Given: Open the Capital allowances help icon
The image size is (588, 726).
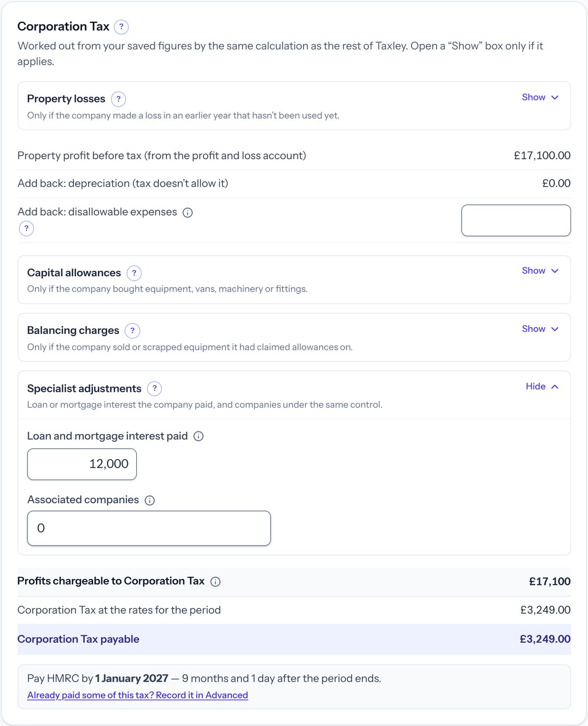Looking at the screenshot, I should pyautogui.click(x=134, y=273).
